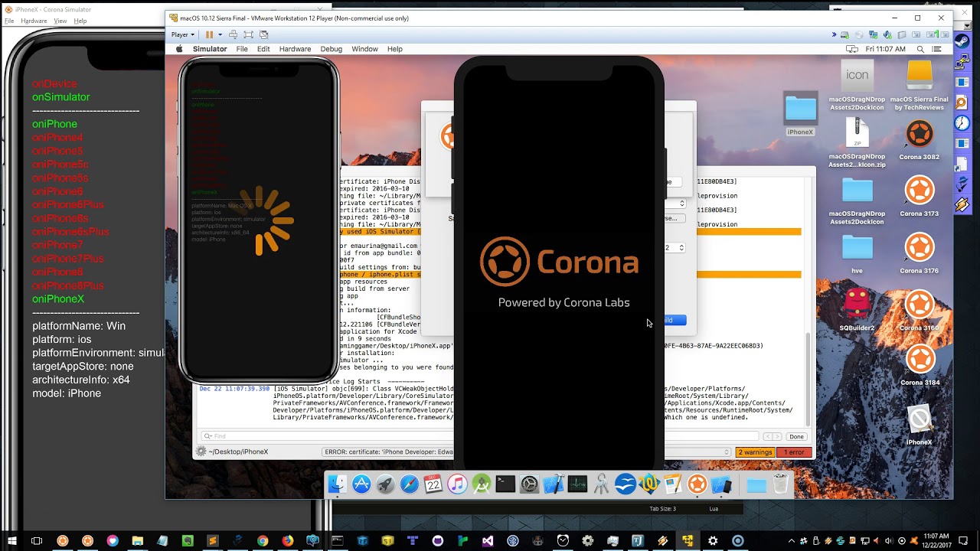980x551 pixels.
Task: Open Corona 3082 desktop shortcut
Action: tap(920, 135)
